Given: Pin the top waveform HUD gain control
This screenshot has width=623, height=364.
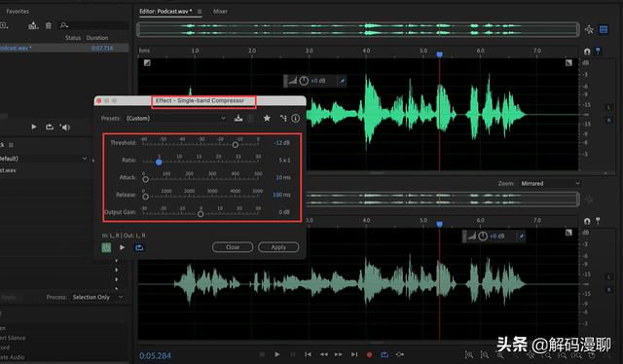Looking at the screenshot, I should tap(342, 81).
